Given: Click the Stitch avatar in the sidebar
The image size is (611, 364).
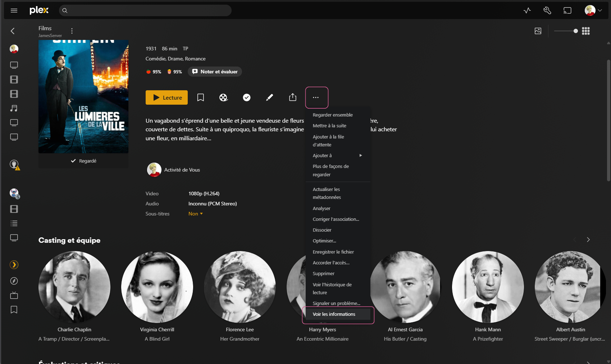Looking at the screenshot, I should 14,193.
